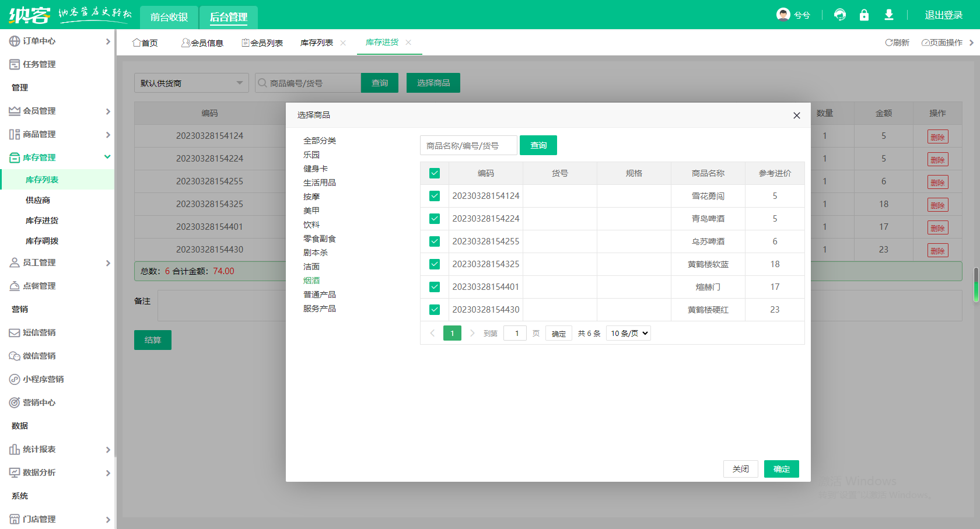Open the 默认供货商 supplier dropdown

point(191,83)
